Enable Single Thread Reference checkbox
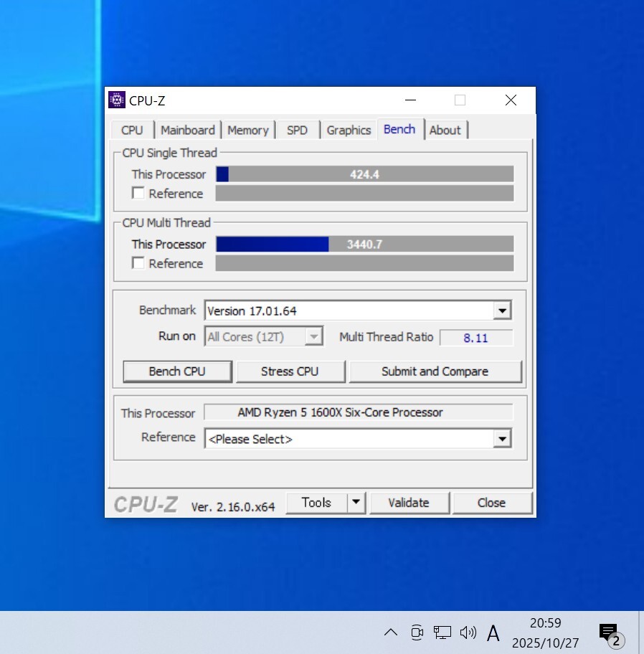The height and width of the screenshot is (654, 644). pos(138,194)
